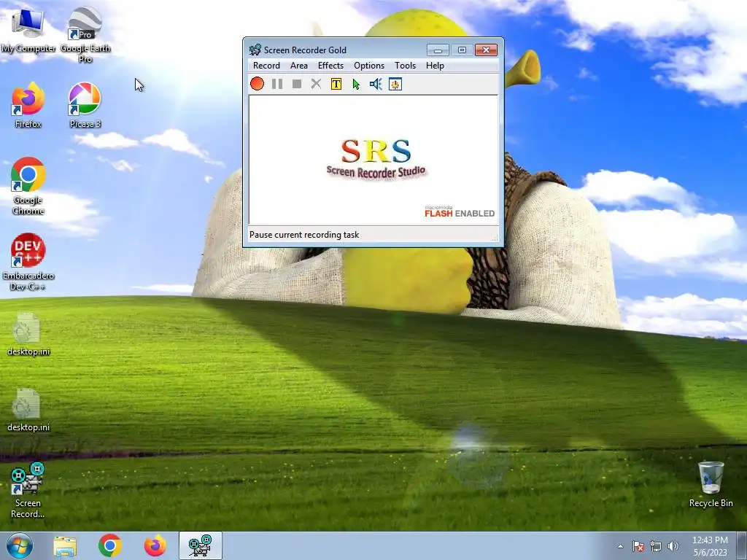Launch Chrome from the taskbar
Screen dimensions: 747x560
point(110,545)
